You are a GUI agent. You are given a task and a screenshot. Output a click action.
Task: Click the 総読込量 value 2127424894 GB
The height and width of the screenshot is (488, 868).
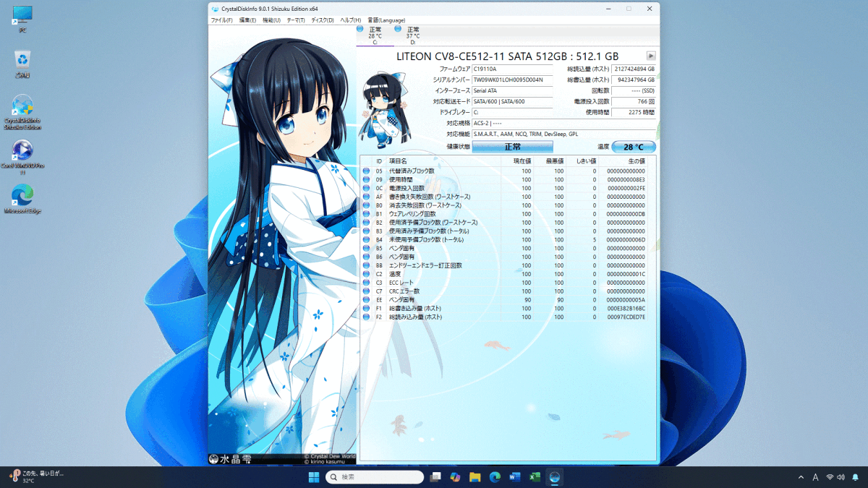tap(634, 69)
